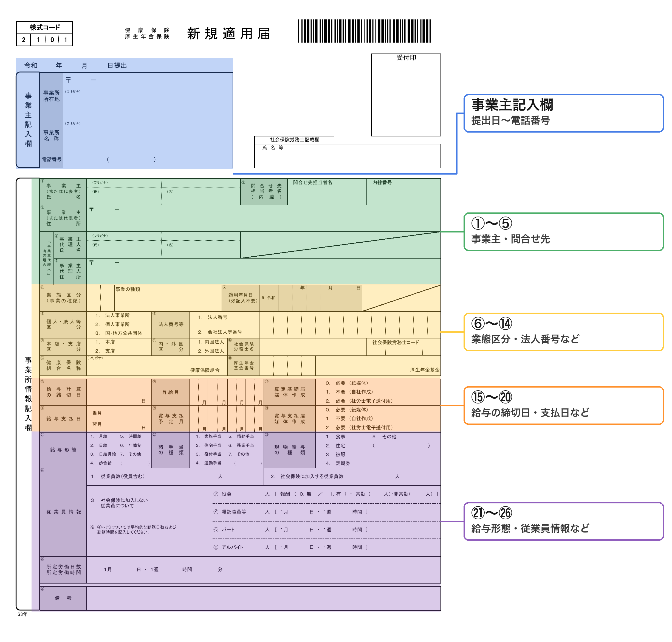Screen dimensions: 672x642
Task: Click the 電話番号 entry field
Action: coord(148,159)
